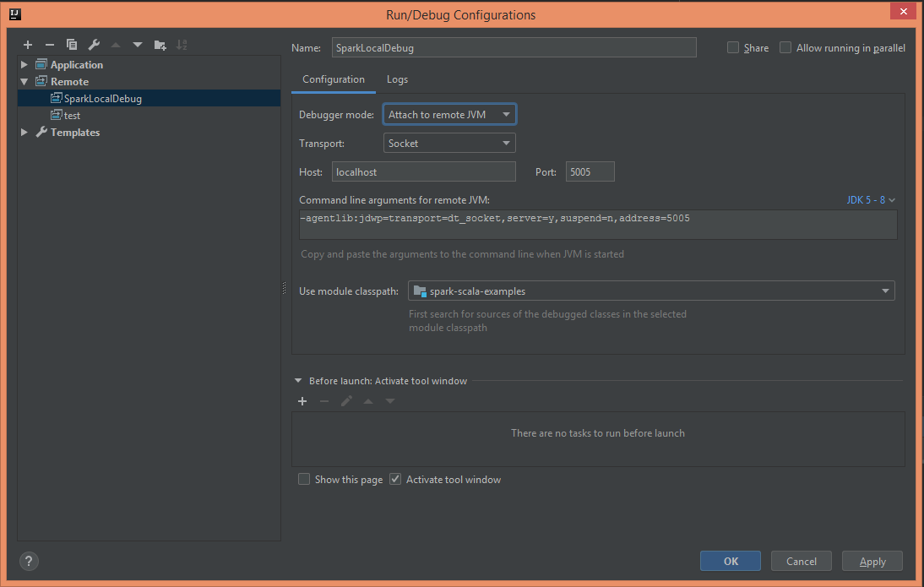Viewport: 924px width, 587px height.
Task: Switch to the Configuration tab
Action: tap(334, 79)
